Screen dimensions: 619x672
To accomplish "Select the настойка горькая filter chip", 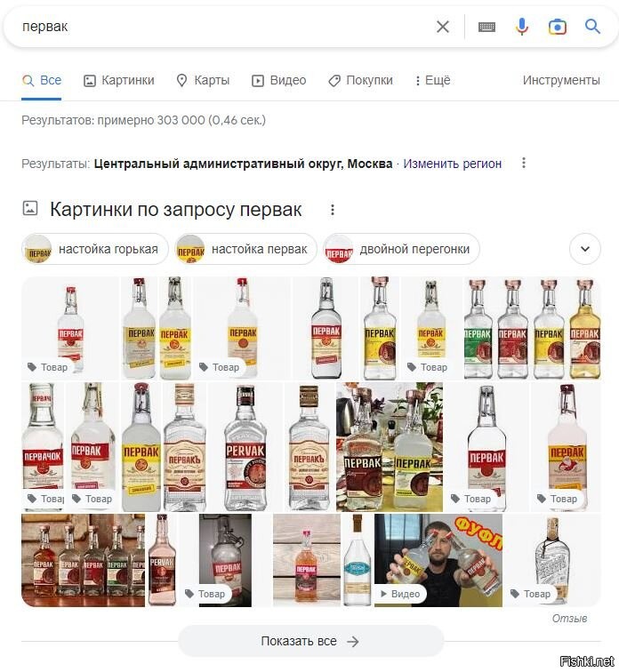I will pyautogui.click(x=95, y=249).
